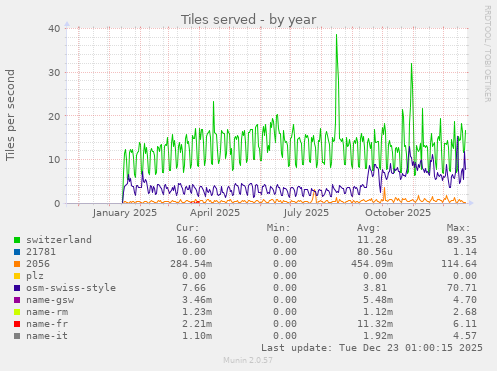Click the y-axis tick label 40
This screenshot has width=497, height=371.
point(54,29)
